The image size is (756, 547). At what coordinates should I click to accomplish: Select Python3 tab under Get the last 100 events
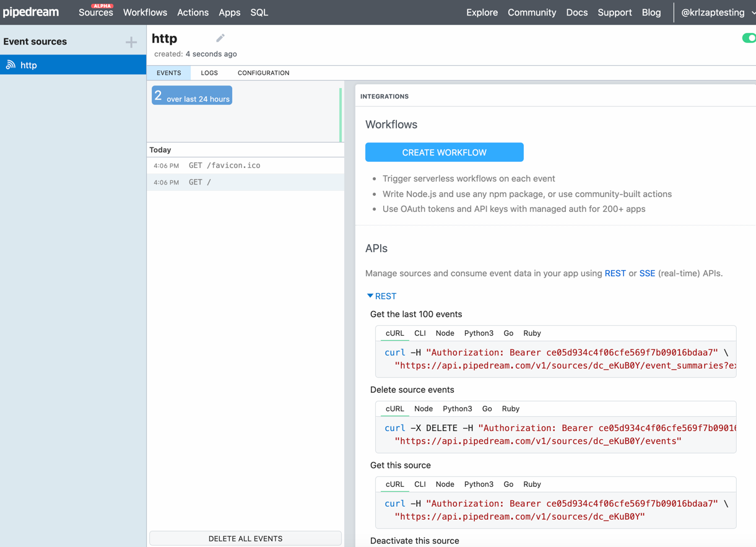click(x=479, y=333)
